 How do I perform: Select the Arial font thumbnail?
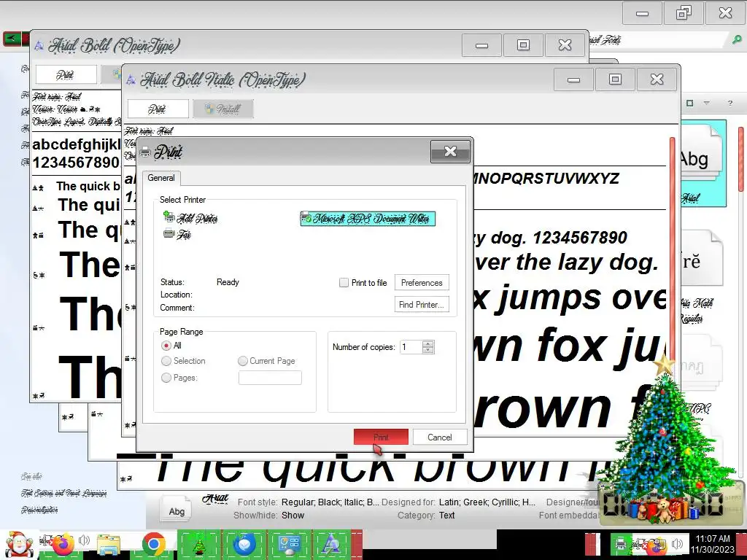point(703,163)
